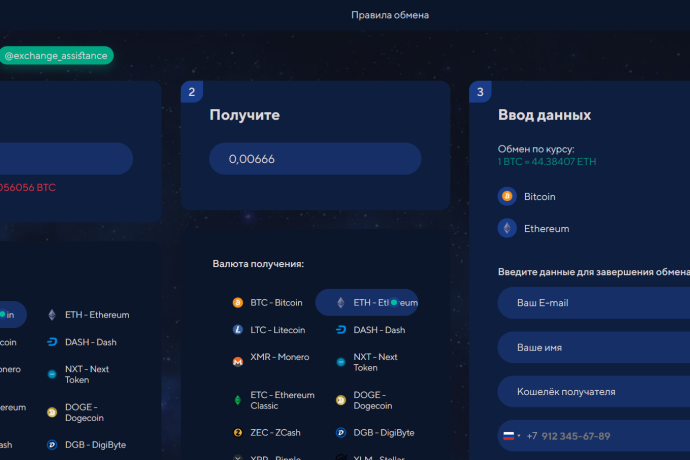
Task: Click the exchange rate text 1 BTC = 44.38407 ETH
Action: coord(547,162)
